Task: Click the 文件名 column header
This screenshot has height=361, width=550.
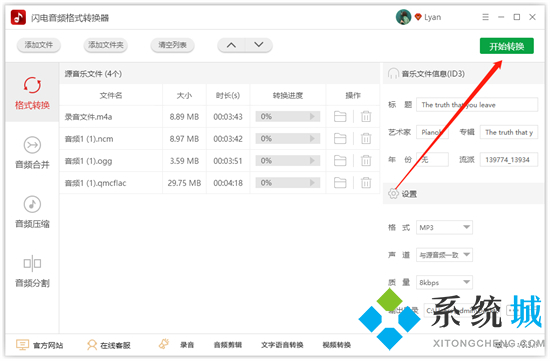Action: tap(111, 95)
